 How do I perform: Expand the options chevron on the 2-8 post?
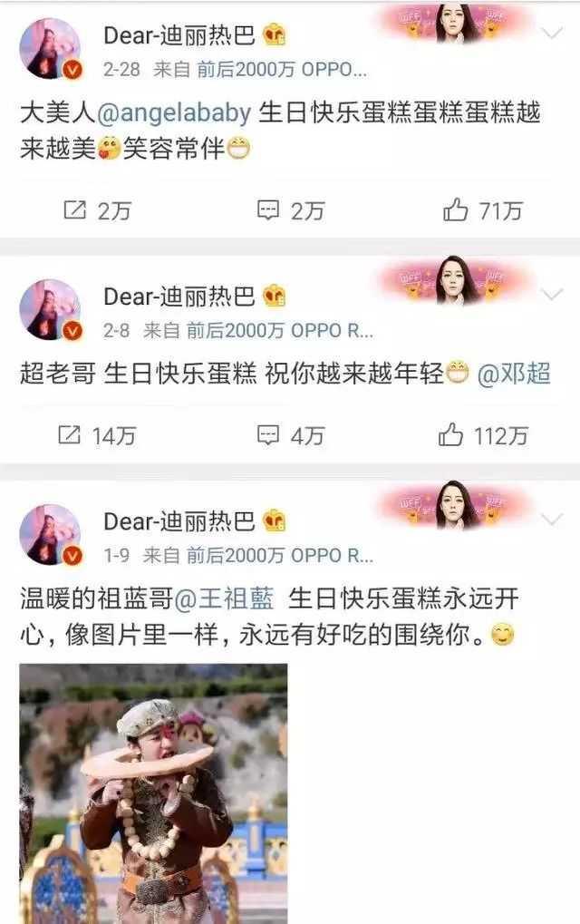(552, 294)
